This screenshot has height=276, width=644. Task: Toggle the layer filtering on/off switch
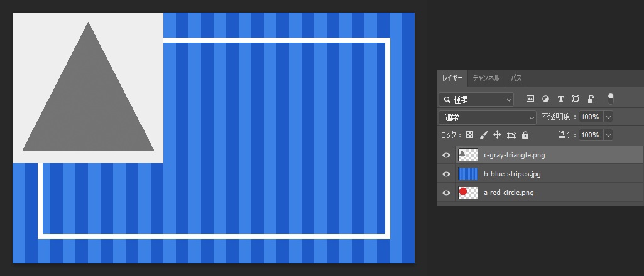611,99
